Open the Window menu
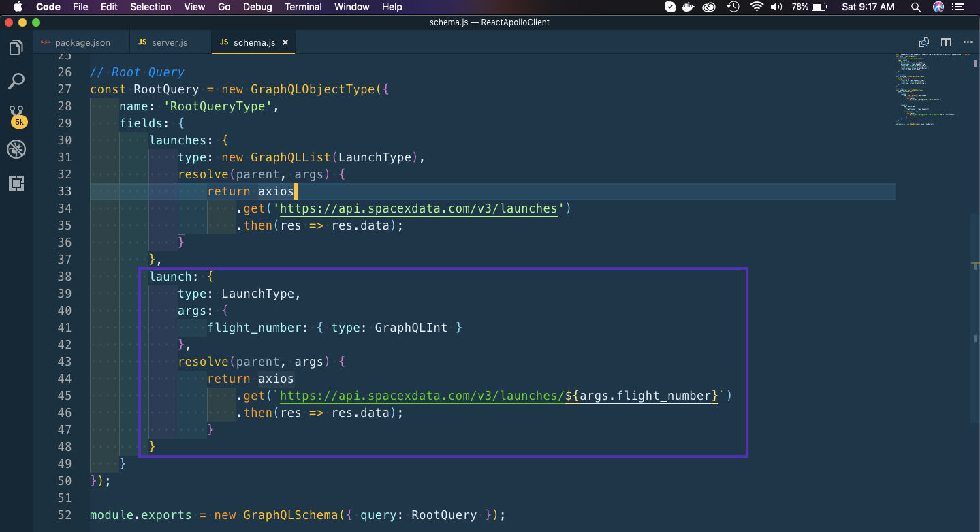This screenshot has width=980, height=532. (352, 7)
